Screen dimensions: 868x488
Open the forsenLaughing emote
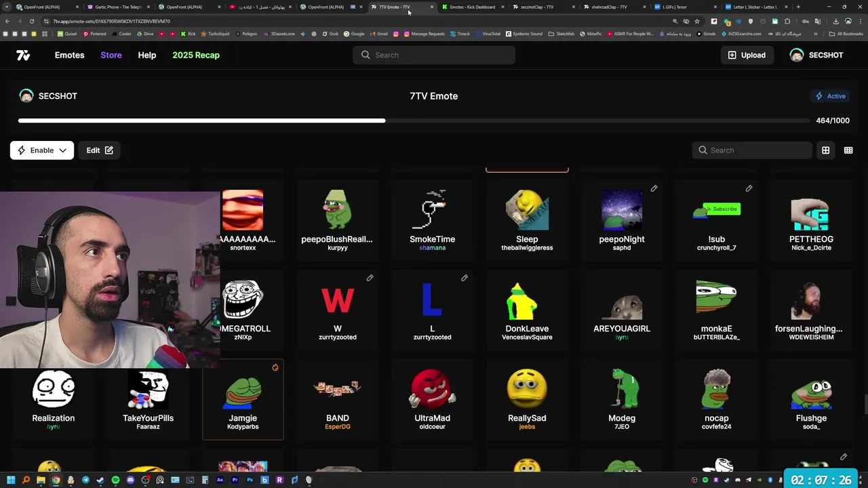pos(811,310)
